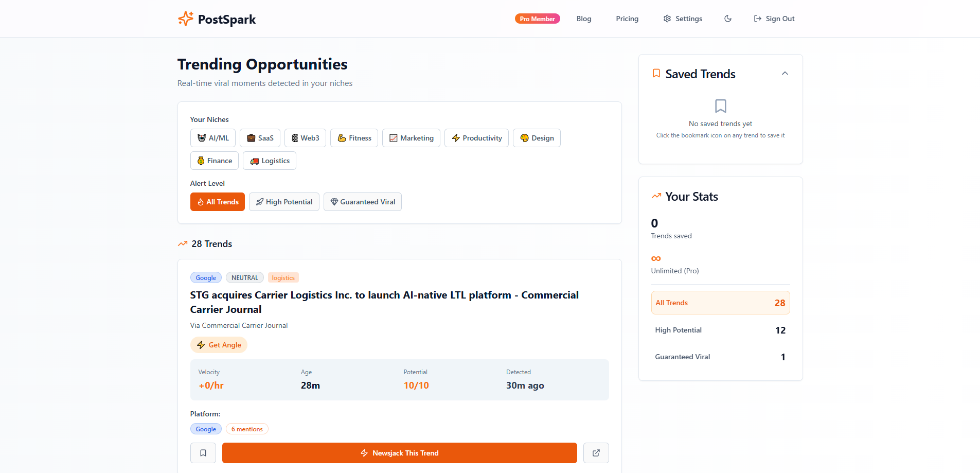Click the Pro Member badge

tap(537, 19)
